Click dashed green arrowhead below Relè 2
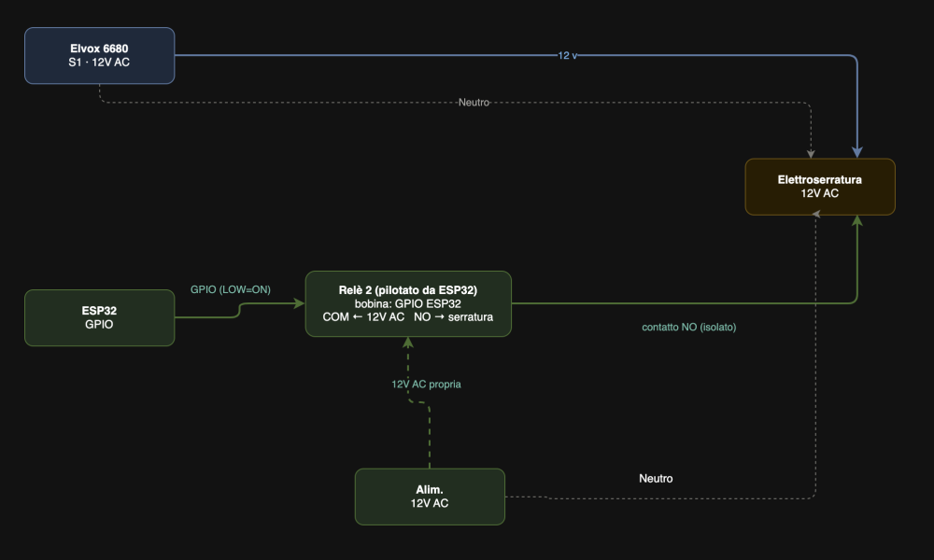This screenshot has width=934, height=560. 408,343
